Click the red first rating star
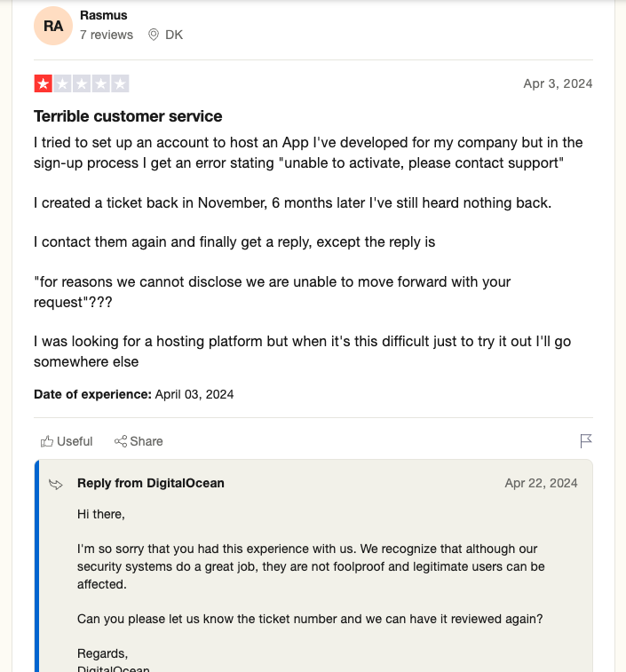The height and width of the screenshot is (672, 626). (x=44, y=84)
